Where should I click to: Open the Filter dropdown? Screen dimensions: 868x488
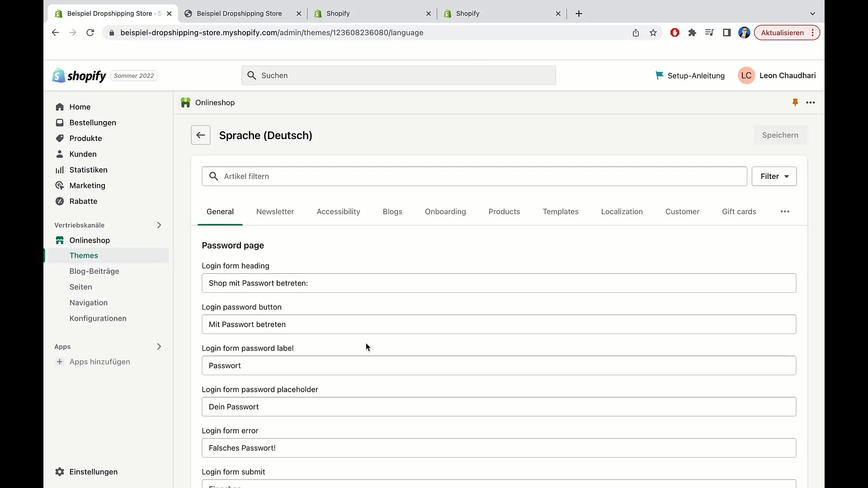[x=774, y=176]
